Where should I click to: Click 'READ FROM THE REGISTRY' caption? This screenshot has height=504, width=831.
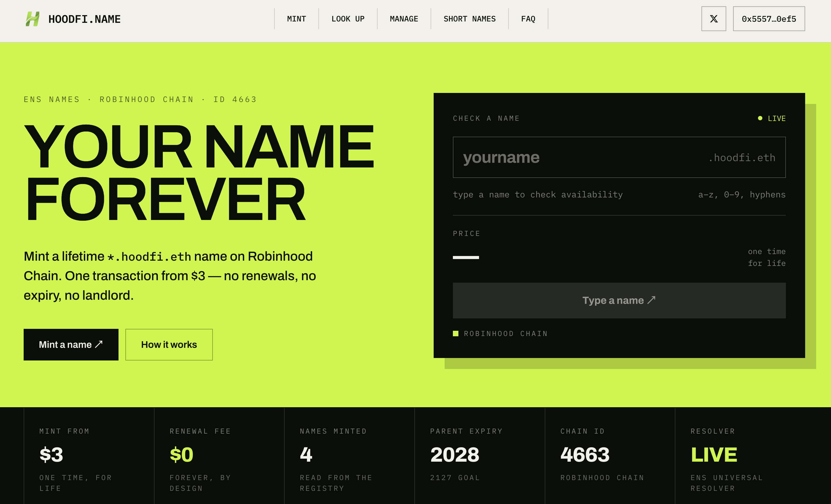[336, 483]
